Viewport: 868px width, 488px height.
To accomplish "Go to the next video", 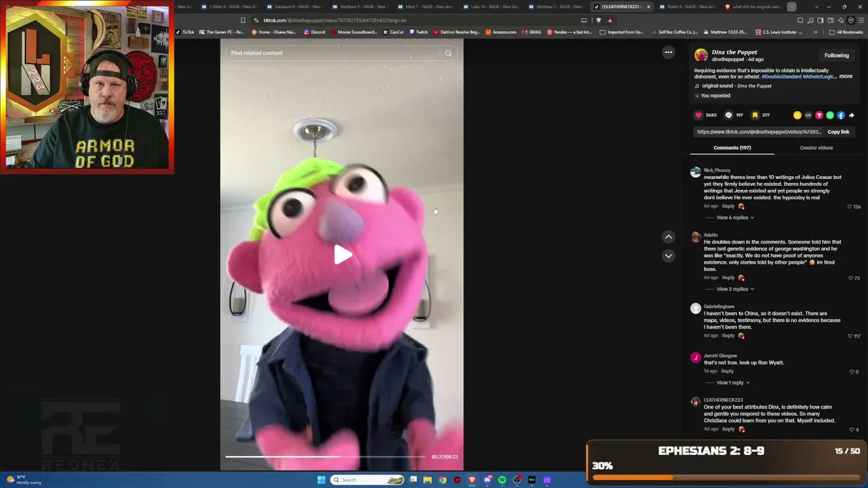I will click(669, 256).
